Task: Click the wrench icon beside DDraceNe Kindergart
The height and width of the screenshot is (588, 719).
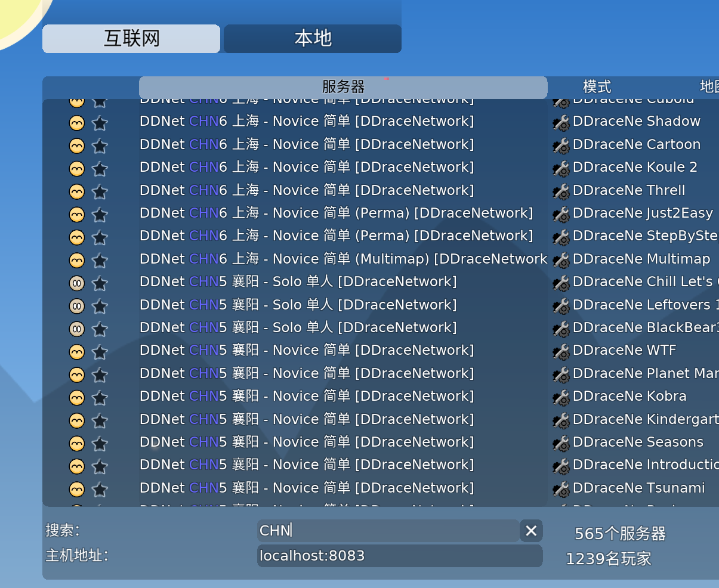Action: point(561,420)
